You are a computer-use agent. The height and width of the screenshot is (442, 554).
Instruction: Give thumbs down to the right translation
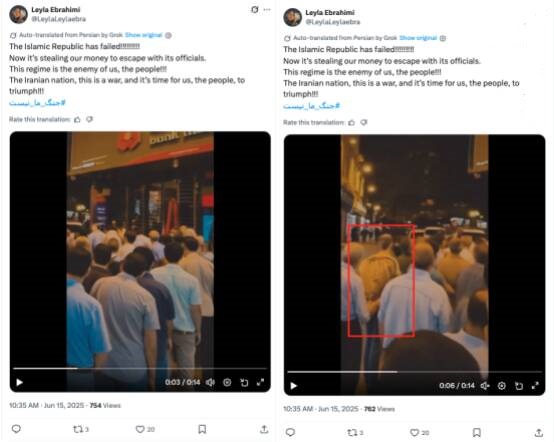coord(364,122)
